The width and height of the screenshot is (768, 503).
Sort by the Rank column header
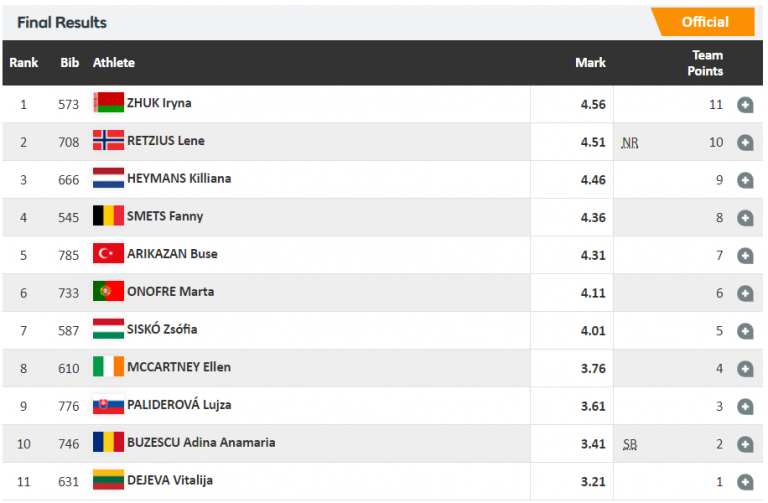[x=24, y=63]
